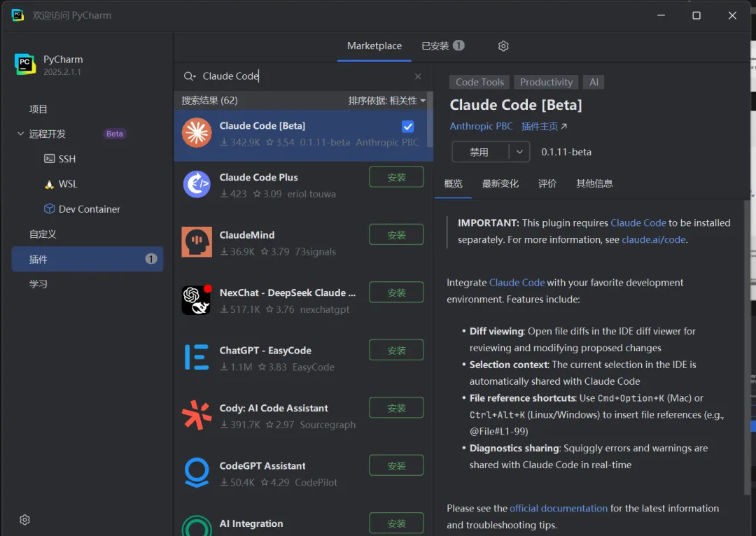
Task: Clear the Claude Code search text
Action: [418, 76]
